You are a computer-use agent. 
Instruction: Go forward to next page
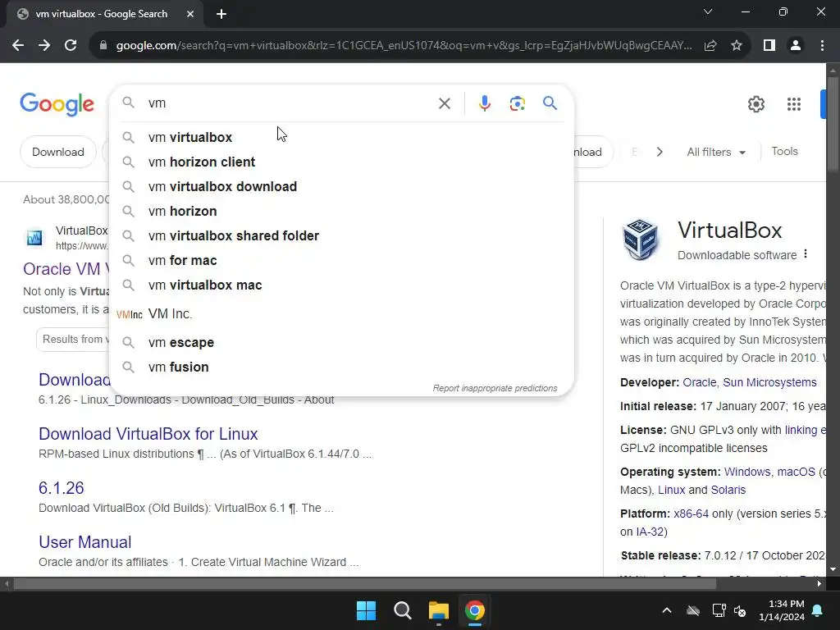(x=44, y=46)
